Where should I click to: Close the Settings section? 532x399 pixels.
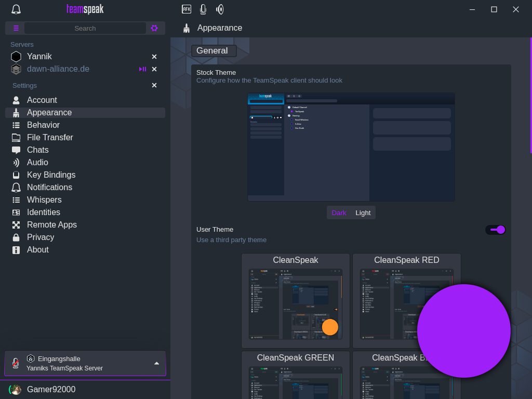154,85
